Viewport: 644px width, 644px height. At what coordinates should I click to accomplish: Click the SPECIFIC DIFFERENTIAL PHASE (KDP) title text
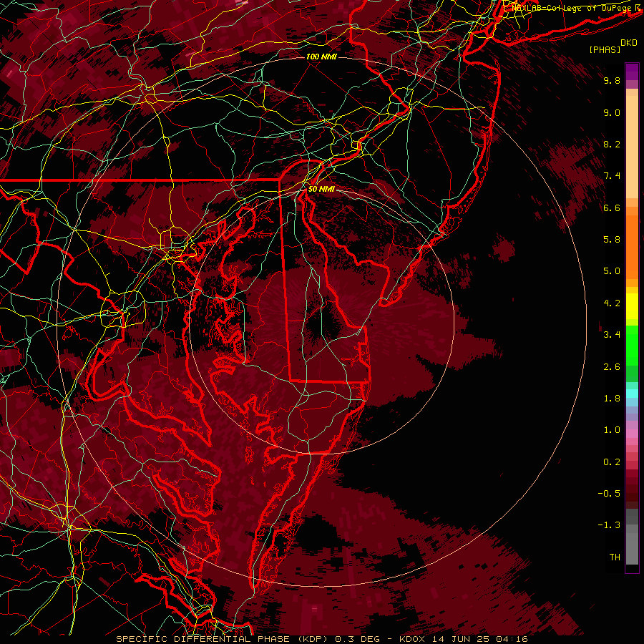pos(223,639)
